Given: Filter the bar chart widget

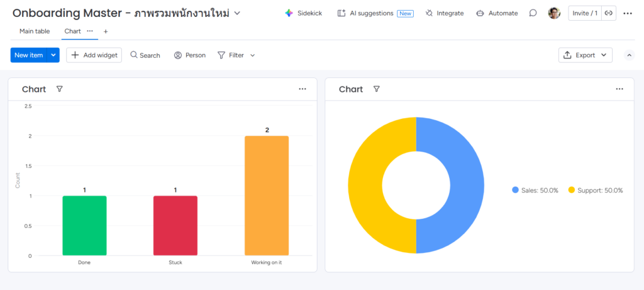Looking at the screenshot, I should point(60,89).
